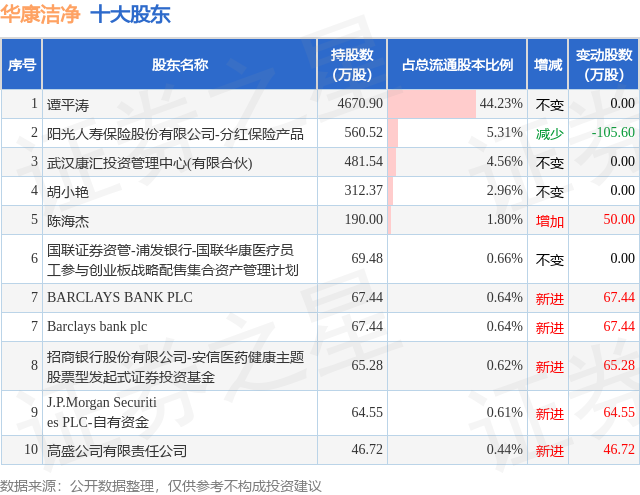Click the holding value 560.52

point(363,132)
